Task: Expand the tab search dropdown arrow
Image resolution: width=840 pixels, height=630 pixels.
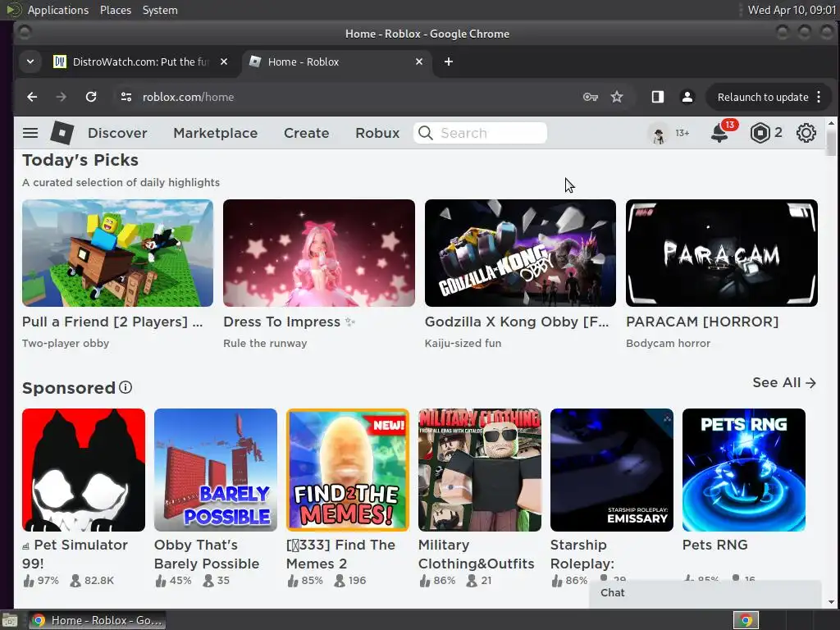Action: [30, 62]
